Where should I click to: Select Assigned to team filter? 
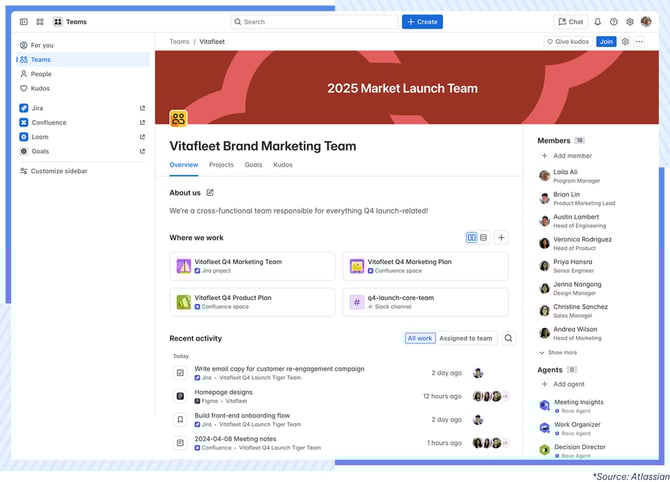click(466, 338)
